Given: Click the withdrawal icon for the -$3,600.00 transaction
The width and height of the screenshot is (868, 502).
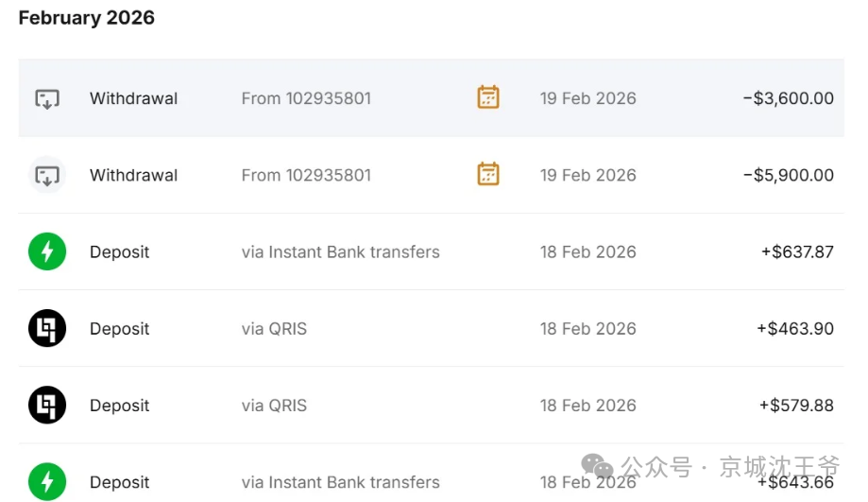Looking at the screenshot, I should 47,98.
